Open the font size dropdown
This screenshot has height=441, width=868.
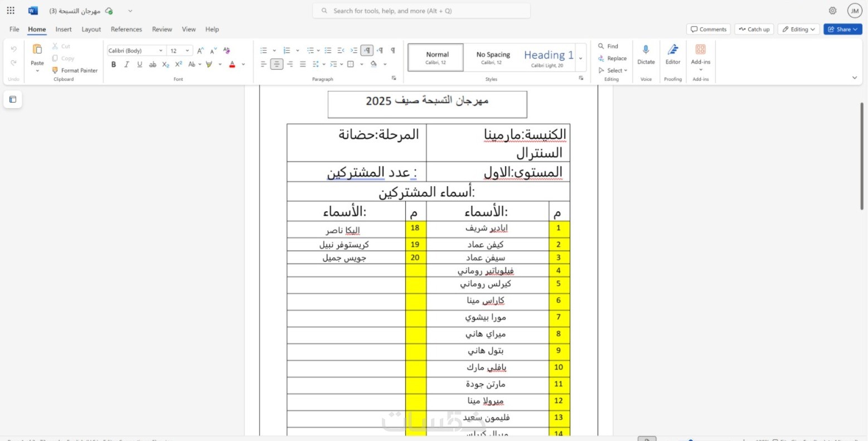tap(188, 51)
